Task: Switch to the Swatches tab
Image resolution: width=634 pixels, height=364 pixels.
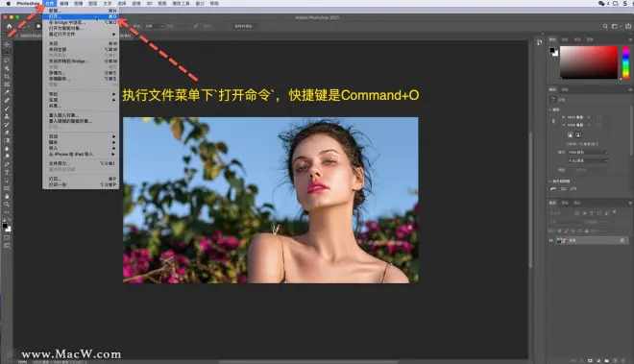Action: (565, 39)
